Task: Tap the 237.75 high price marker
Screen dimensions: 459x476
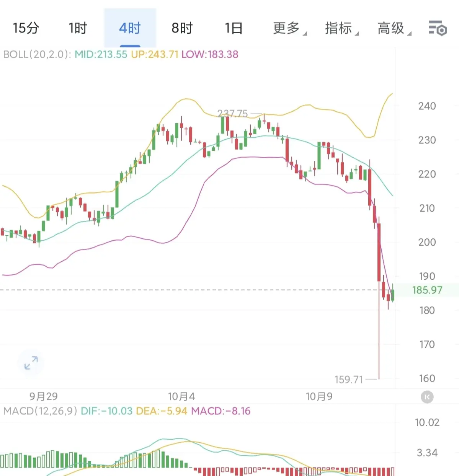Action: 233,114
